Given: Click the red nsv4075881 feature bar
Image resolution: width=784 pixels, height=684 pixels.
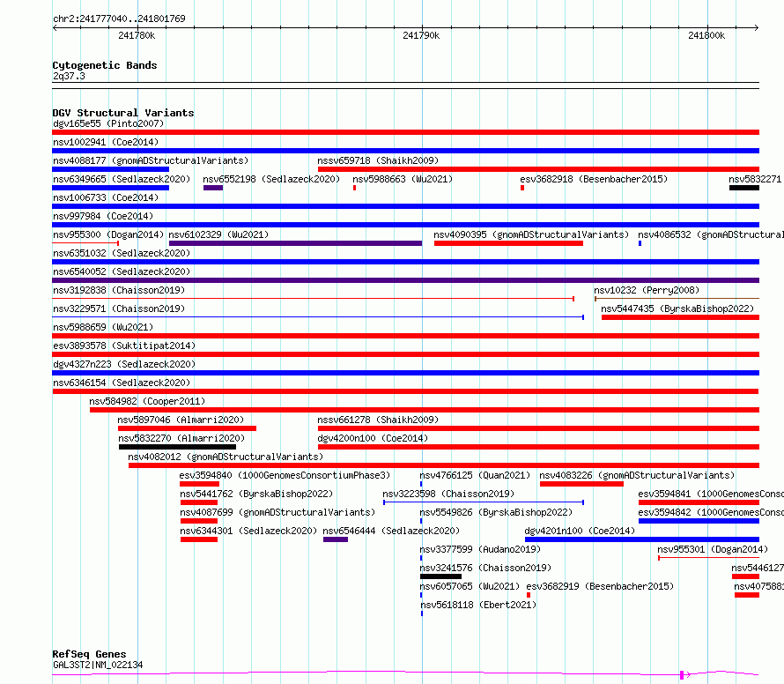Looking at the screenshot, I should [x=747, y=596].
